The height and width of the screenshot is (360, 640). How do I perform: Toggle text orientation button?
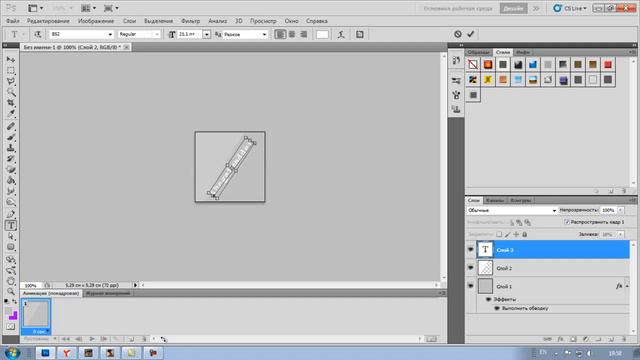click(38, 34)
